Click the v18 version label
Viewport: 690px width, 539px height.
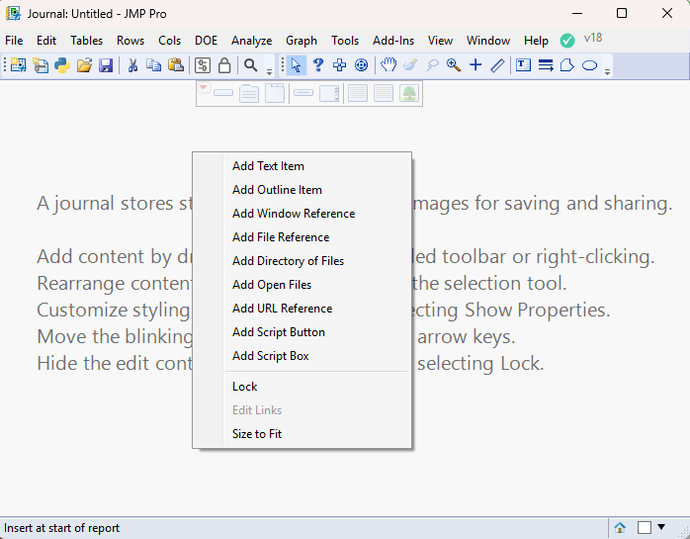(593, 38)
